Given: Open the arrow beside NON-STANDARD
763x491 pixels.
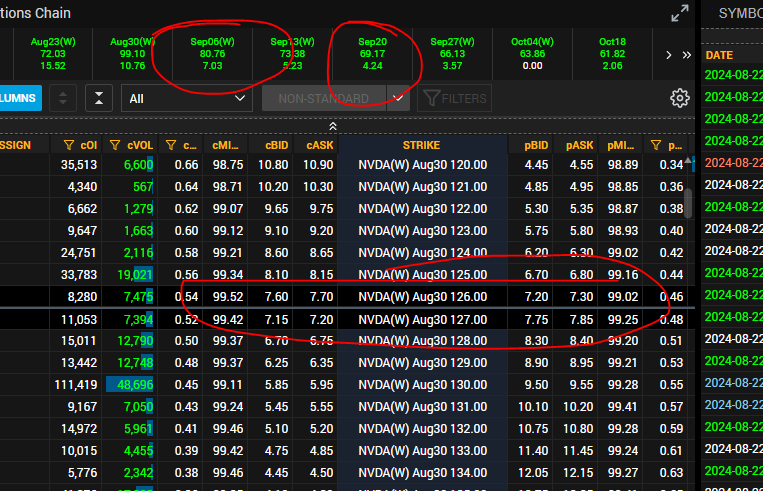Looking at the screenshot, I should pyautogui.click(x=398, y=98).
